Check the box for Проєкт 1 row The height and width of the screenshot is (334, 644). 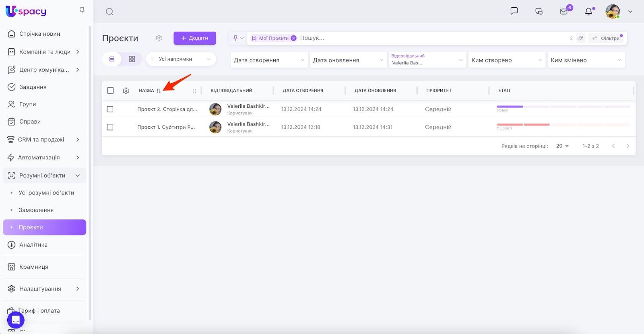(110, 127)
